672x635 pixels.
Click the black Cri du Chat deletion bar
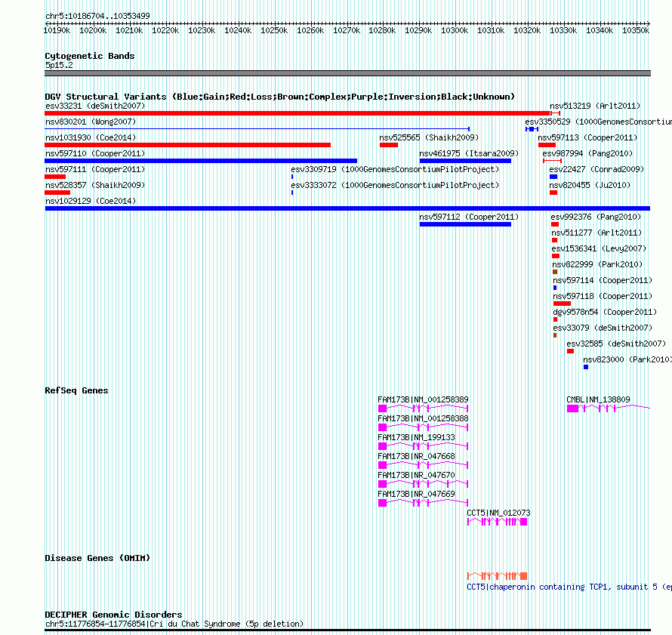(x=347, y=630)
